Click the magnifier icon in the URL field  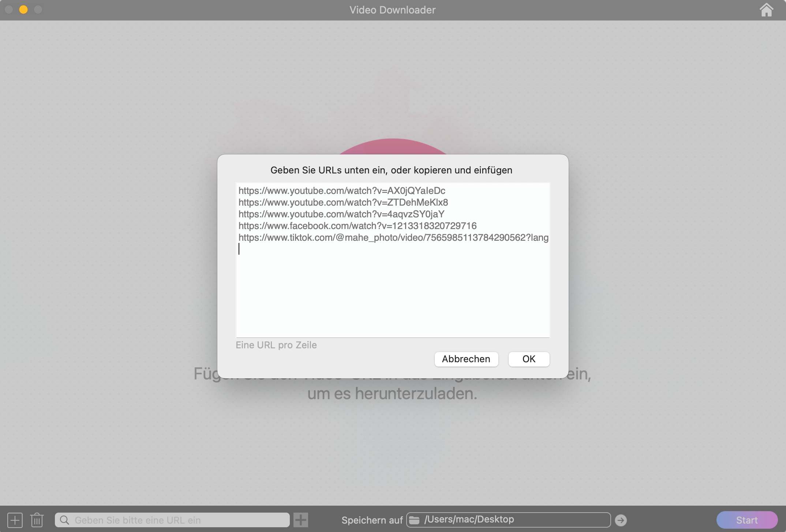coord(64,520)
